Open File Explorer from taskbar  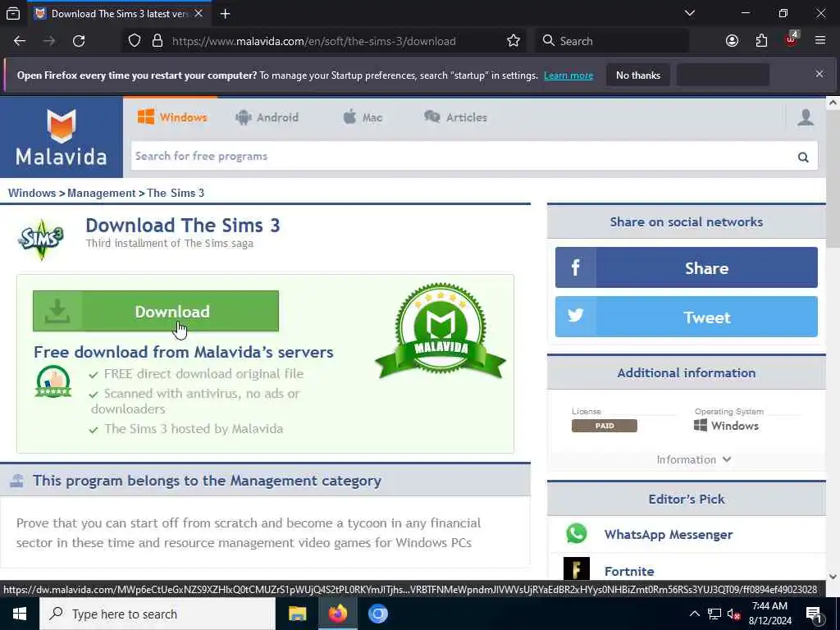click(297, 614)
